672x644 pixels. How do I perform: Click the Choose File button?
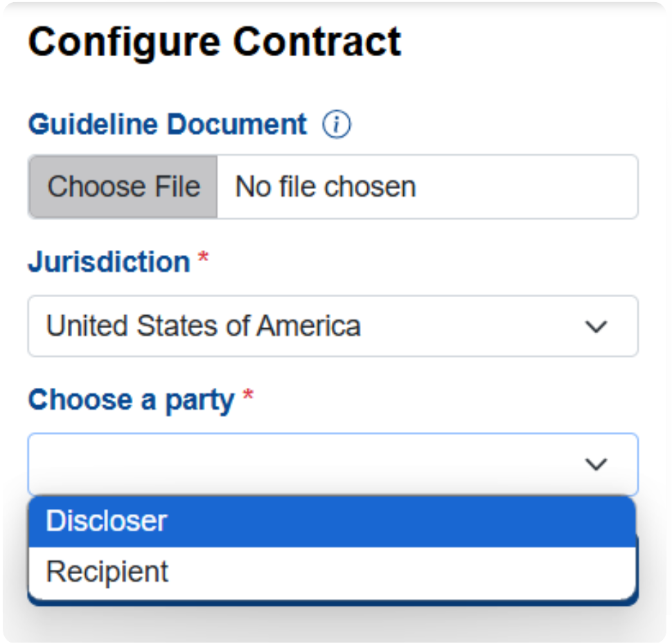pos(123,187)
